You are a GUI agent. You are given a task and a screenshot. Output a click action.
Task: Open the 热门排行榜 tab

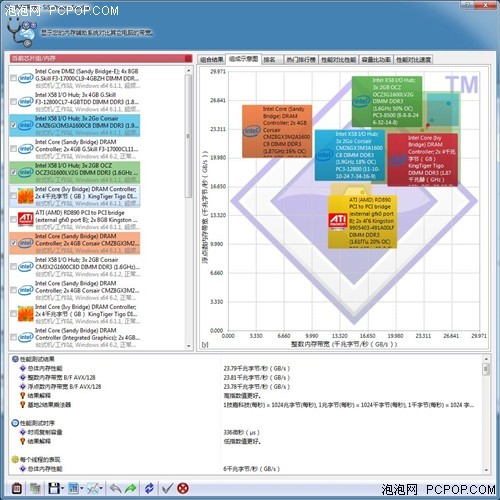301,60
